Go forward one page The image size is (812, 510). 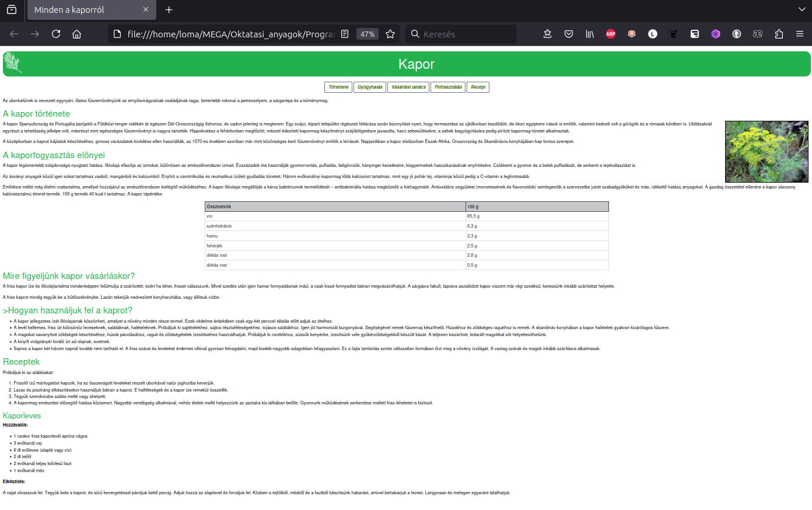35,34
